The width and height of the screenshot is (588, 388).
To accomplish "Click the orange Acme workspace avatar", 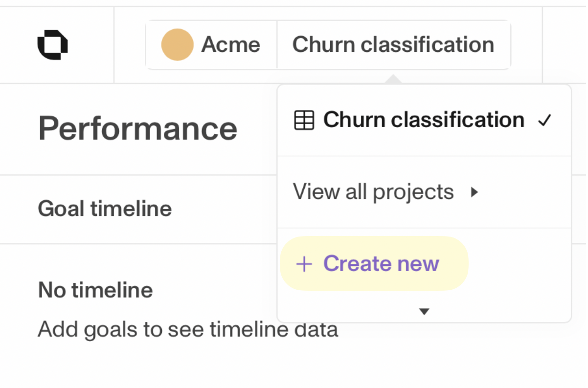I will click(x=177, y=44).
